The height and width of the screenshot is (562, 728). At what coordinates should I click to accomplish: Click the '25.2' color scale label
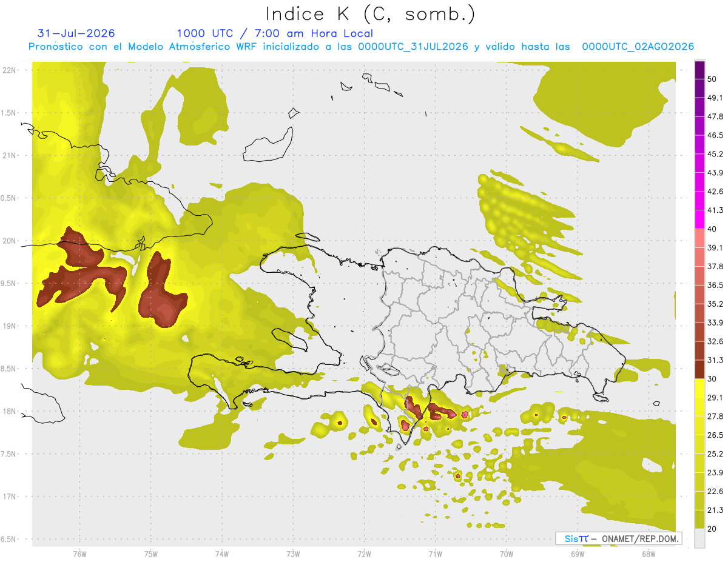[x=715, y=453]
